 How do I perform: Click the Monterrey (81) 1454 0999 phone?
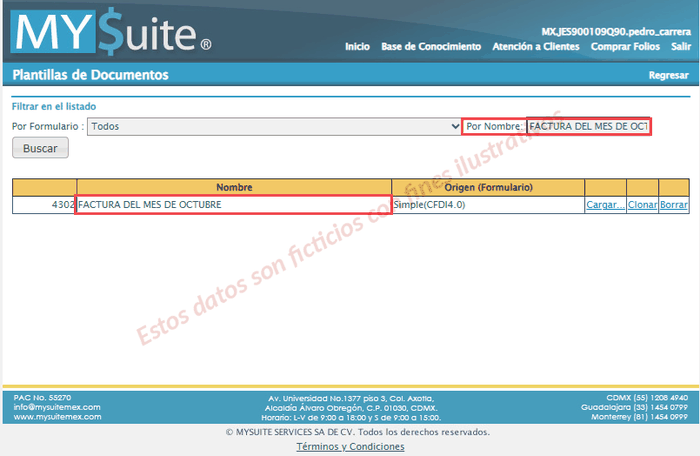coord(639,417)
